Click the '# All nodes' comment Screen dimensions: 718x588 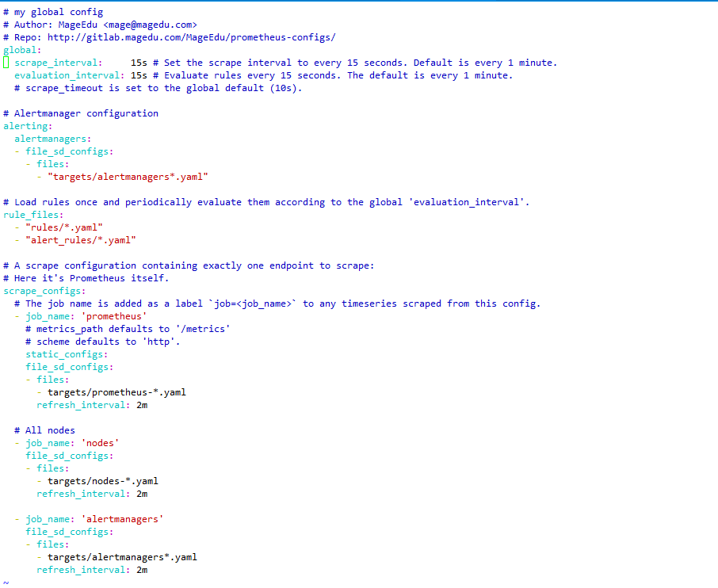click(44, 430)
